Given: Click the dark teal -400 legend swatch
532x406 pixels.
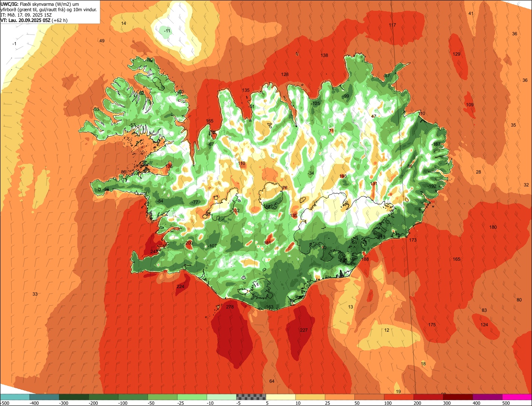Looking at the screenshot, I should 44,397.
